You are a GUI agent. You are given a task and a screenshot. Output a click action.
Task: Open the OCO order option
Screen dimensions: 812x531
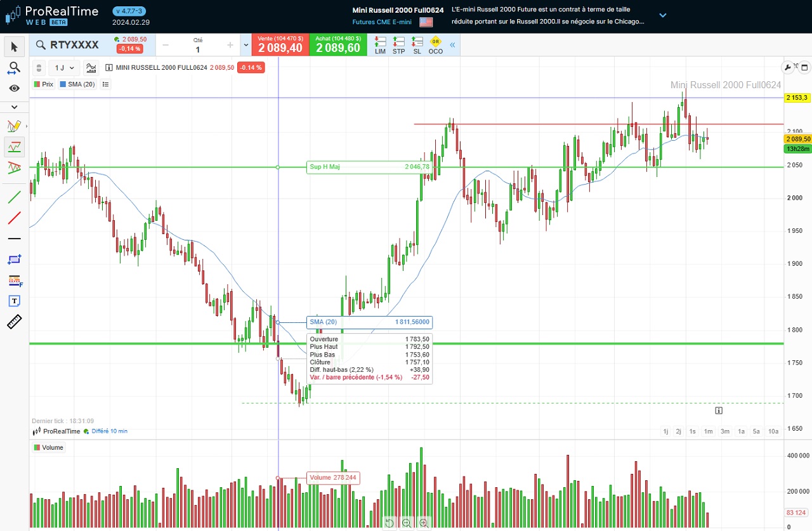(x=435, y=45)
